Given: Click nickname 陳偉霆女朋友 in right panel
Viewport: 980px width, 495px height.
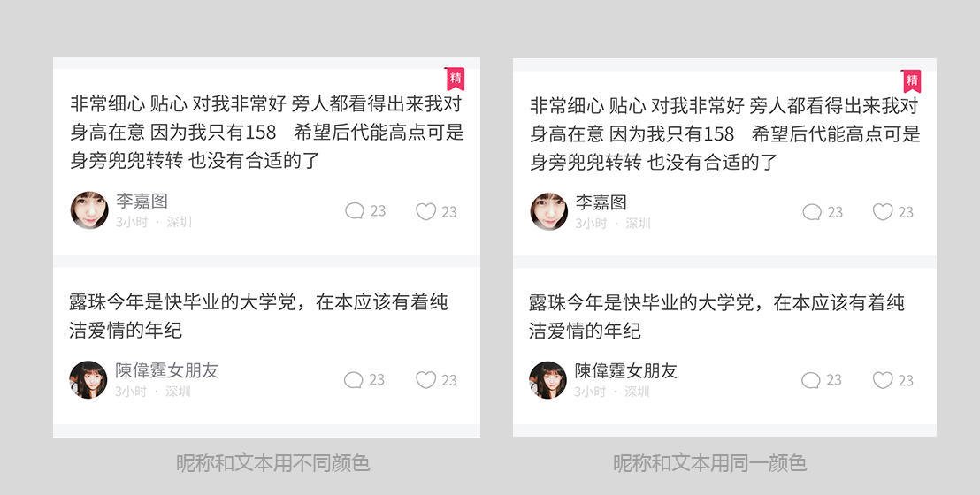Looking at the screenshot, I should (x=625, y=370).
